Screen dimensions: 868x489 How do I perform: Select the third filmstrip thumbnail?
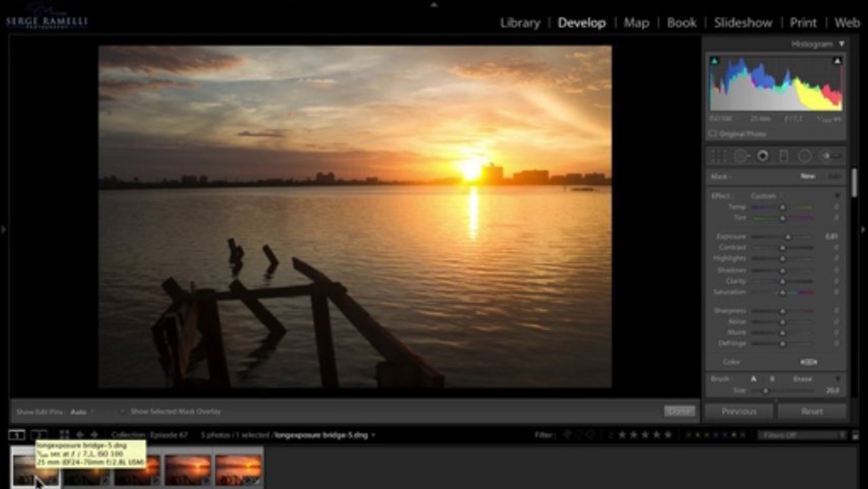138,469
